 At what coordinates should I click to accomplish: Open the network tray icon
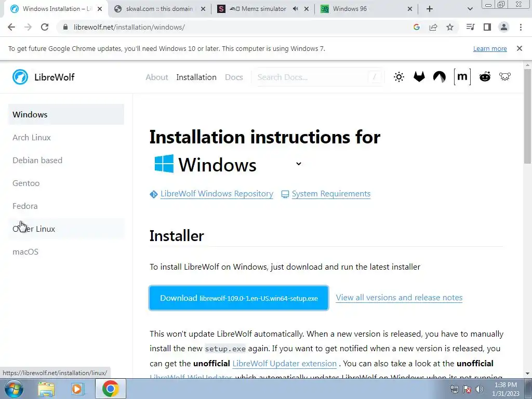tap(454, 389)
